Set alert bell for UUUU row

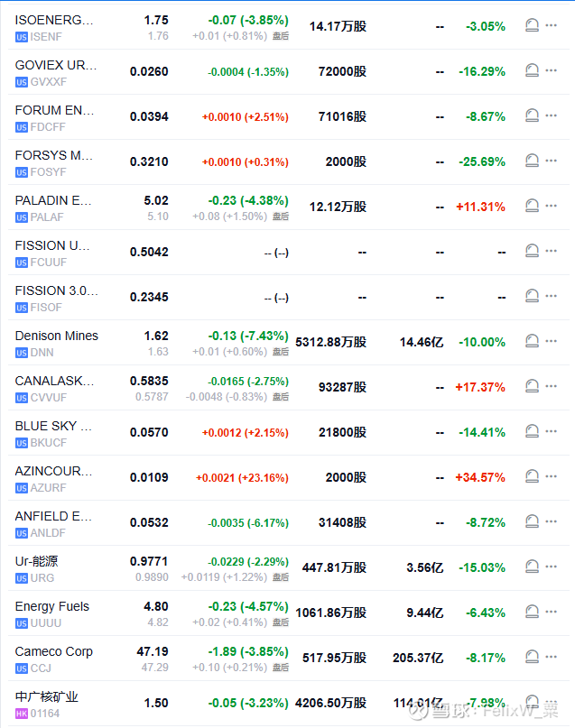click(532, 612)
